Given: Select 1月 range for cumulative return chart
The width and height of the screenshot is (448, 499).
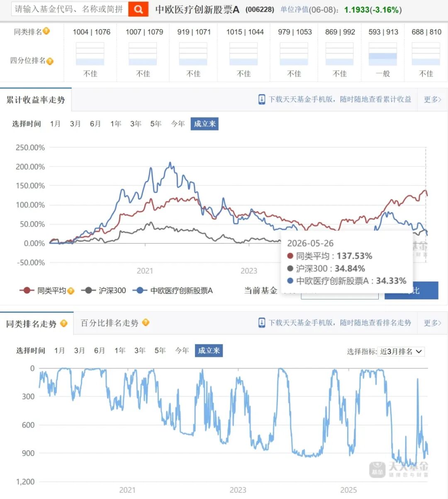Looking at the screenshot, I should click(55, 124).
